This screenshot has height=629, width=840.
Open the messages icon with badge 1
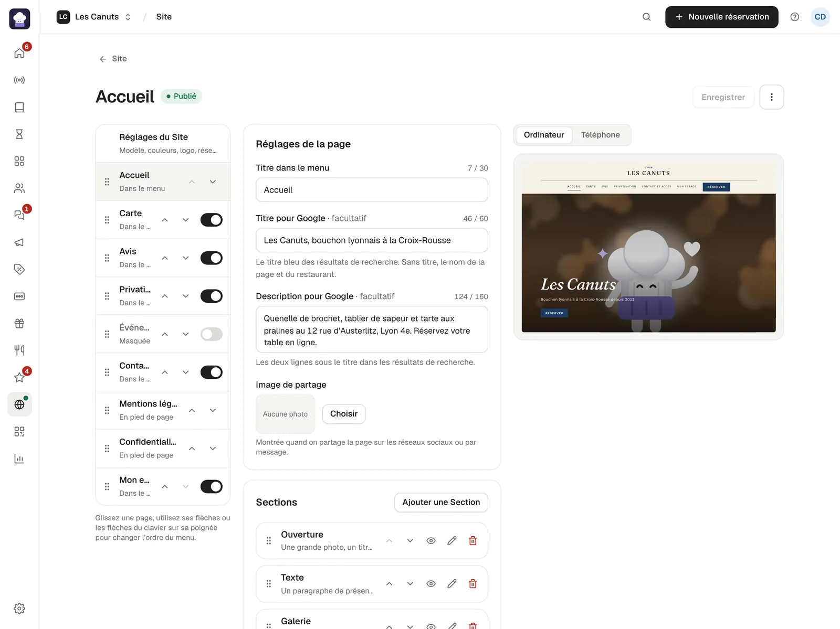click(x=19, y=215)
